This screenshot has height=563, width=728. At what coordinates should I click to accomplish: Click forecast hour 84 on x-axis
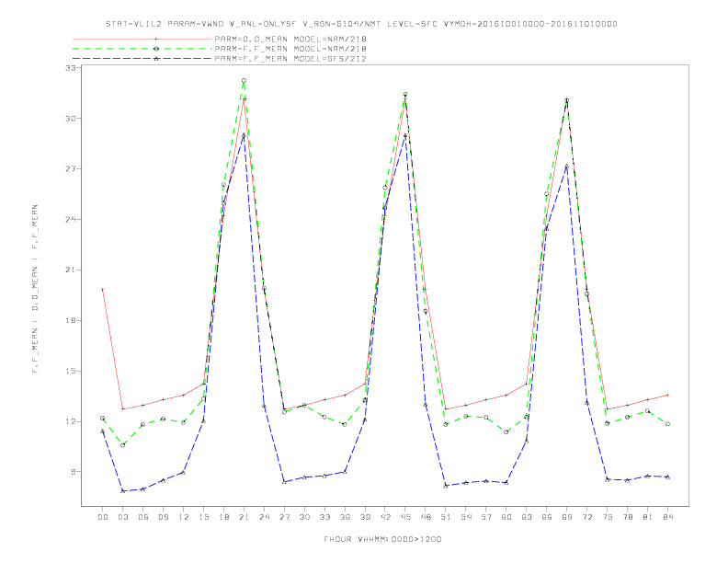point(667,517)
